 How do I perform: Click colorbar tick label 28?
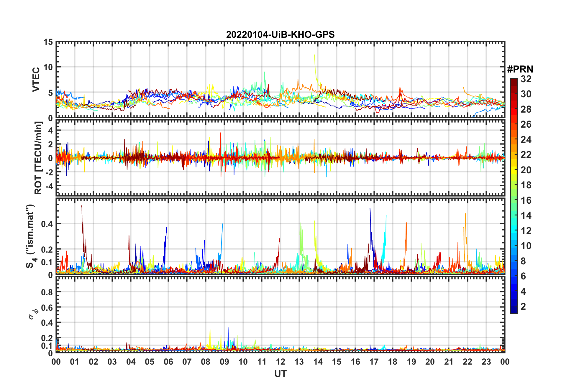(526, 109)
